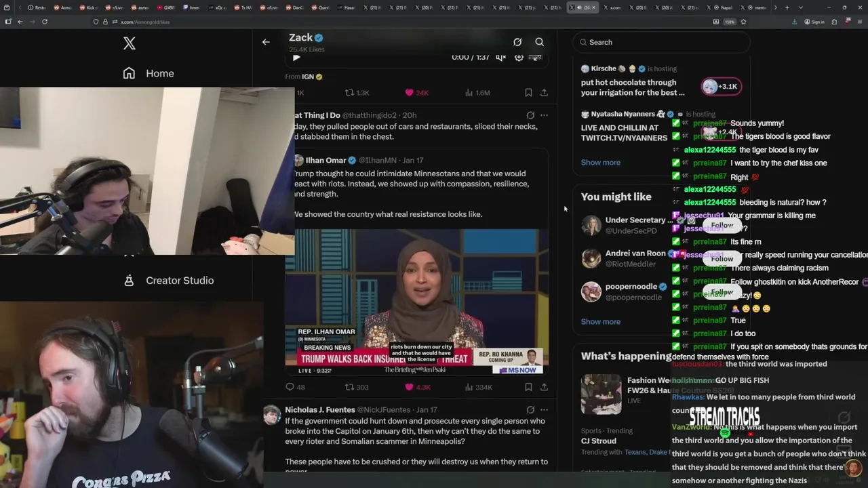Click the Creator Studio icon in sidebar

129,280
